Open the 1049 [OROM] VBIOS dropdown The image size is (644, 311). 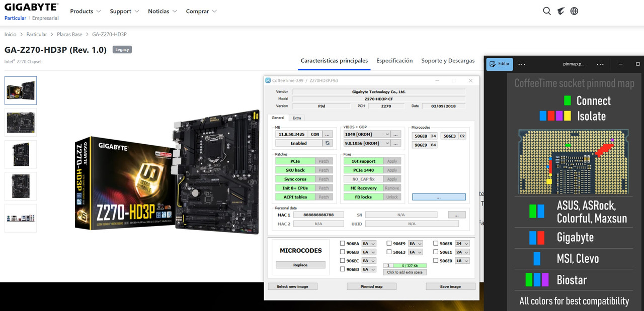367,135
